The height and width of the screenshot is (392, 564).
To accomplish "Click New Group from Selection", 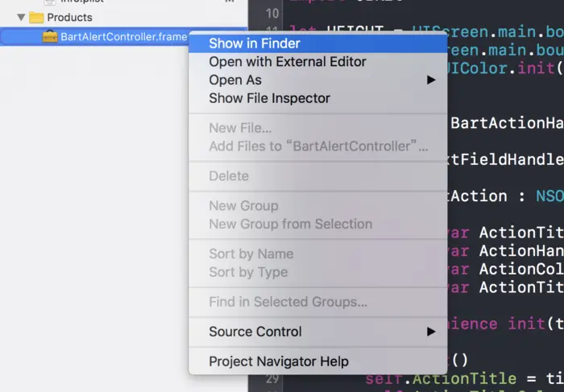I will point(290,224).
